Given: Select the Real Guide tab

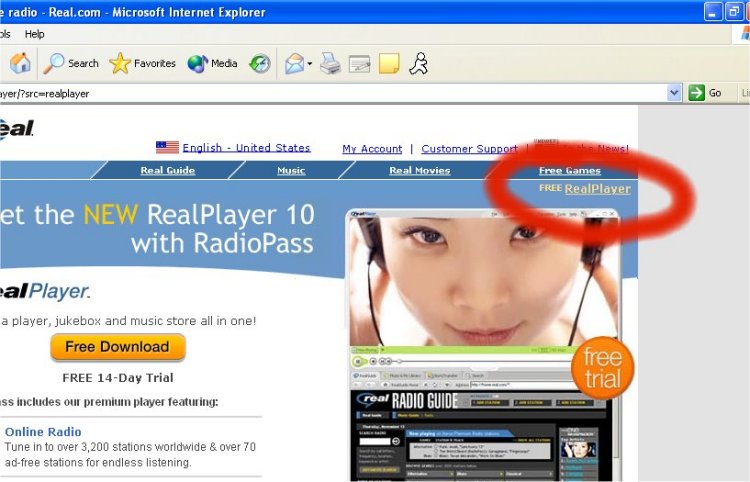Looking at the screenshot, I should tap(167, 170).
